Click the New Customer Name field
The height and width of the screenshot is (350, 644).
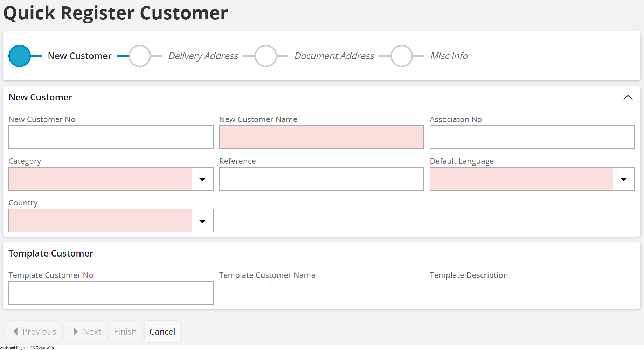pyautogui.click(x=321, y=137)
